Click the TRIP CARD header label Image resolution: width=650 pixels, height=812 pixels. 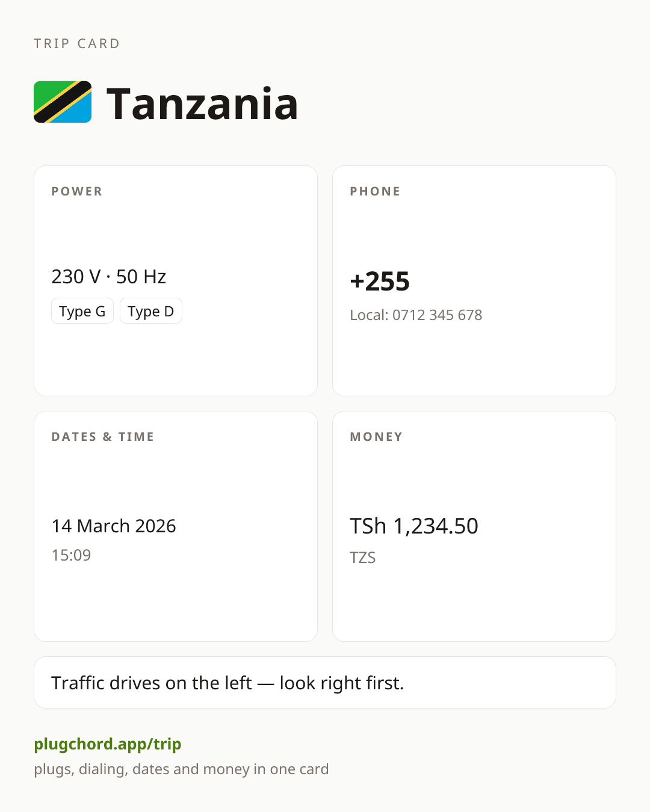tap(77, 43)
